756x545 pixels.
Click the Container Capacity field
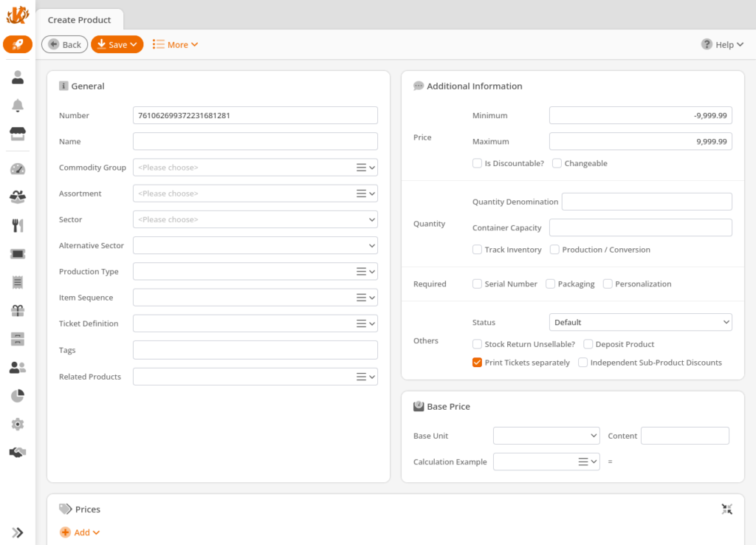640,227
